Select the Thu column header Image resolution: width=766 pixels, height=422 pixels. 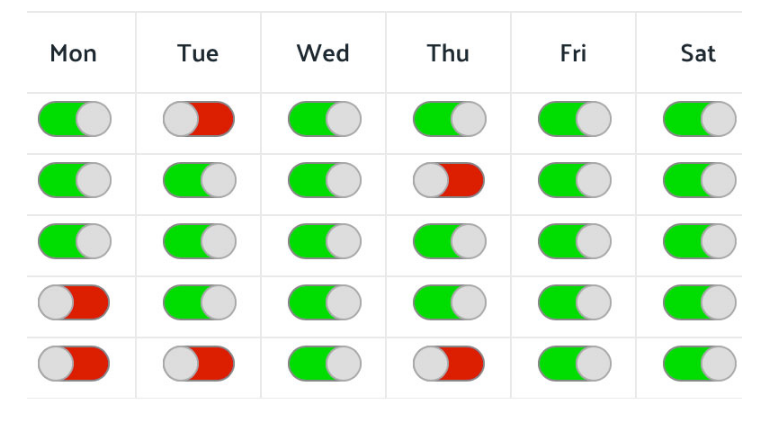coord(448,53)
